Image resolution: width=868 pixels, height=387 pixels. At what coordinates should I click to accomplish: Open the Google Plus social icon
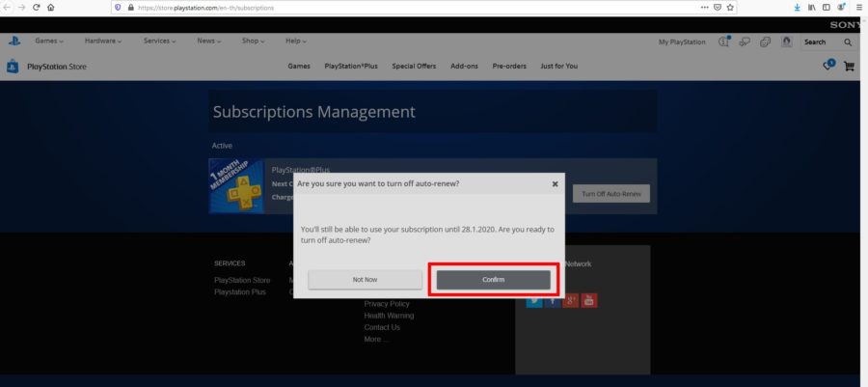(x=571, y=301)
